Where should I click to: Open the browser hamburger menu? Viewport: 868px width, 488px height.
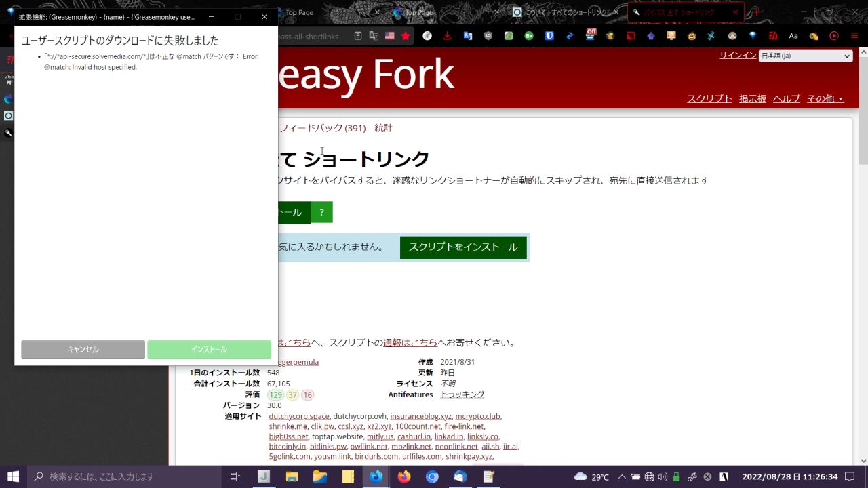[x=853, y=36]
